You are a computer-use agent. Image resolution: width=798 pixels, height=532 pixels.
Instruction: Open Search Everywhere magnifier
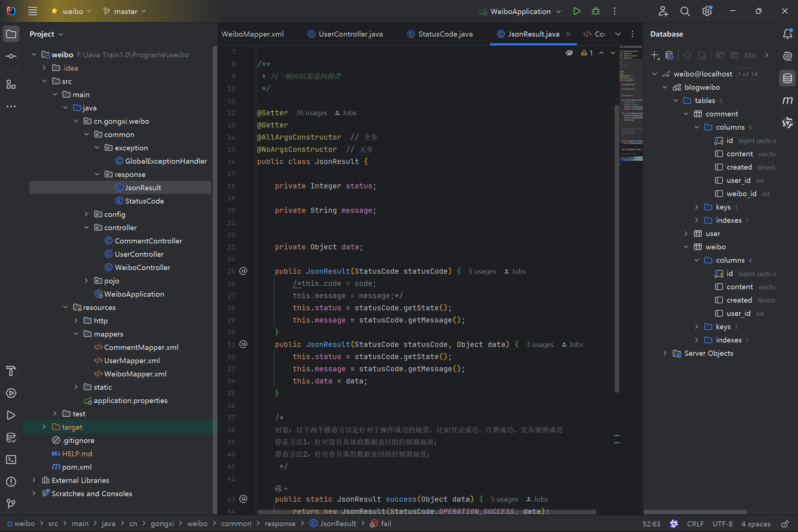pyautogui.click(x=685, y=11)
